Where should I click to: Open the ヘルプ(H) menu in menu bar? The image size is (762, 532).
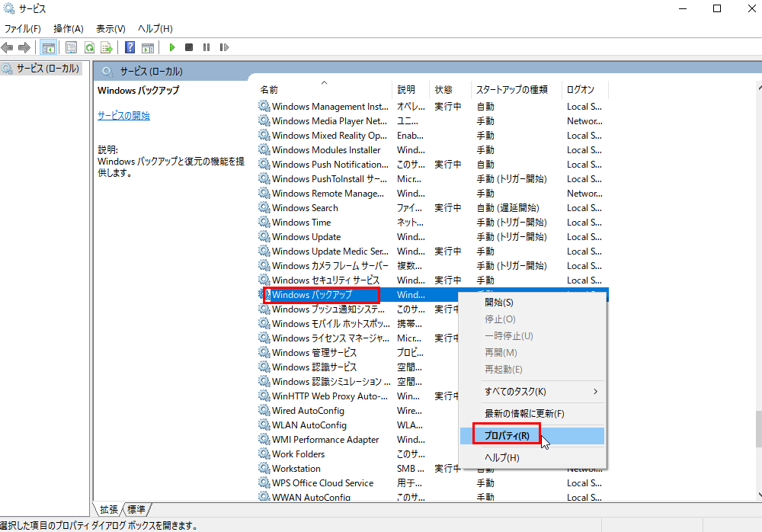[155, 29]
